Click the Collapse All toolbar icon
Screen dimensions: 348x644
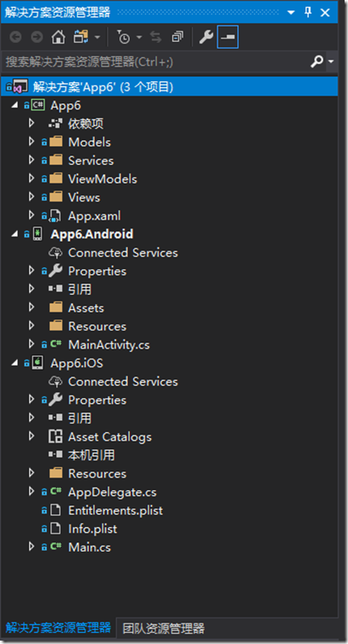coord(177,38)
